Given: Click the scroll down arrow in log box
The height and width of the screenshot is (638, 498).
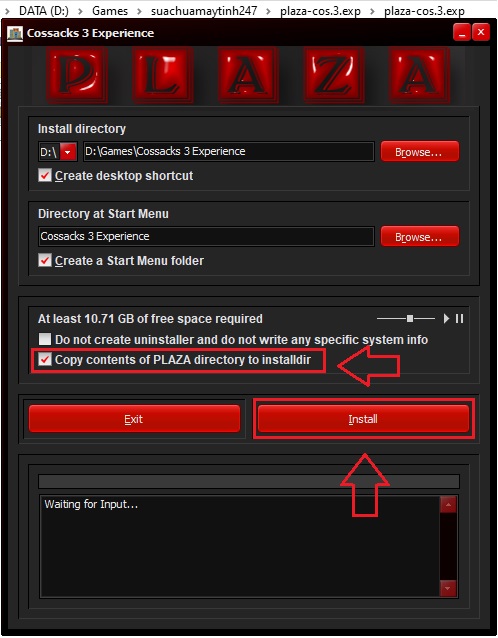Looking at the screenshot, I should pos(448,588).
